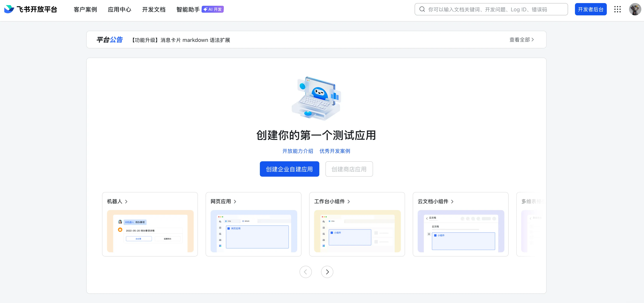
Task: Click 创建企业自建应用 button
Action: [x=289, y=169]
